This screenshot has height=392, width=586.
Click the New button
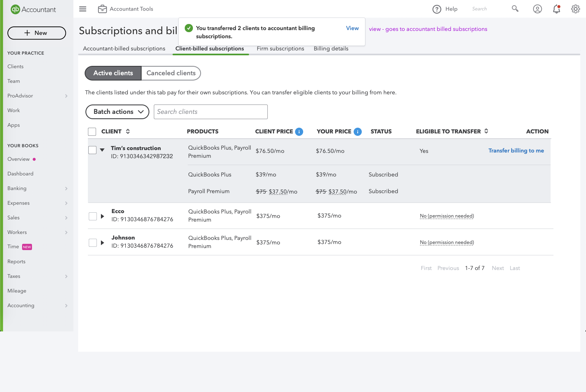tap(37, 33)
